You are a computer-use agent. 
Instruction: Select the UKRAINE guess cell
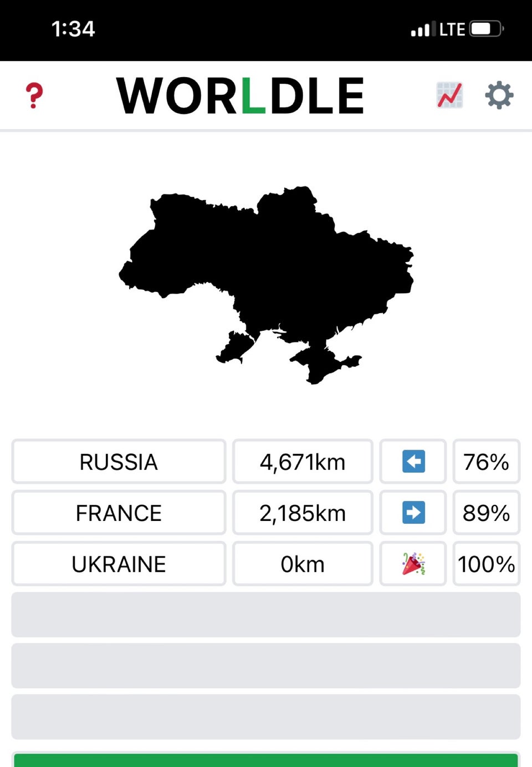(119, 564)
